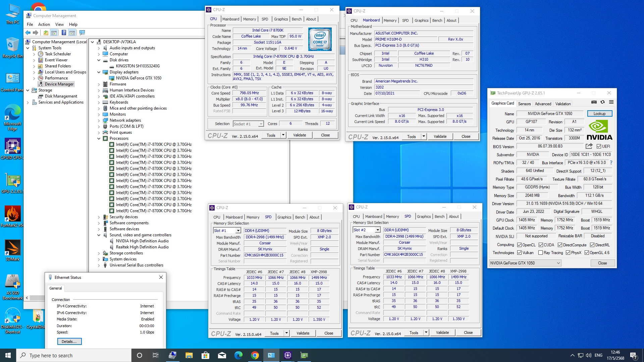Screen dimensions: 644x362
Task: Toggle the Vulkan checkbox in GPU-Z
Action: pos(519,253)
